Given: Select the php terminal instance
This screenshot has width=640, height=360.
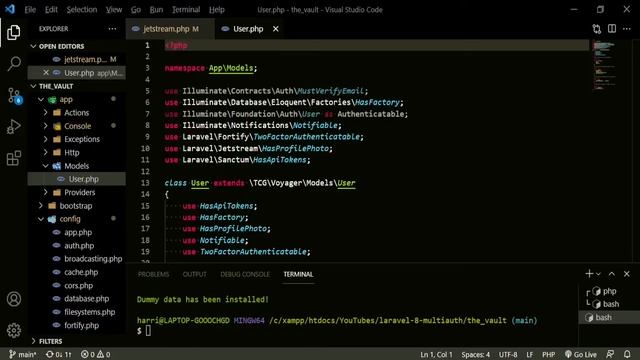Looking at the screenshot, I should coord(609,291).
